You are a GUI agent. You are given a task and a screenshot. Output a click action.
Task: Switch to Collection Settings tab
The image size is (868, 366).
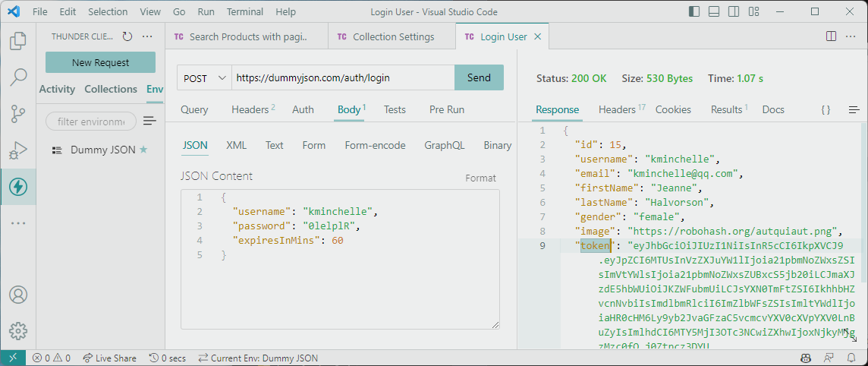[392, 37]
